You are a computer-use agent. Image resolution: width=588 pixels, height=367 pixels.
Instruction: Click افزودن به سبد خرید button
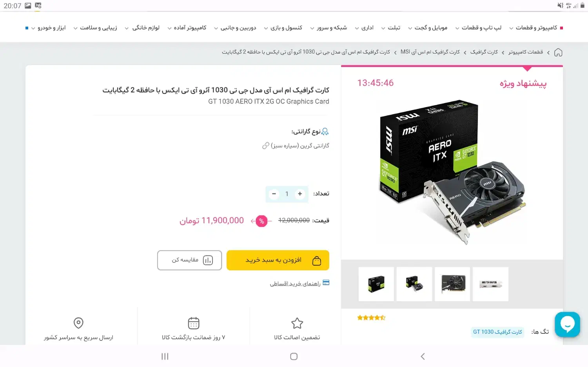click(x=278, y=260)
